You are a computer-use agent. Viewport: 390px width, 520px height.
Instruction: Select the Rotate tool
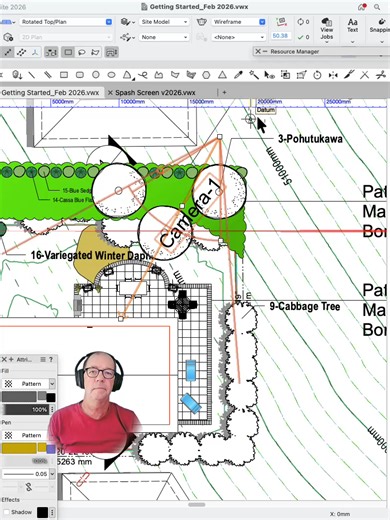(x=317, y=75)
